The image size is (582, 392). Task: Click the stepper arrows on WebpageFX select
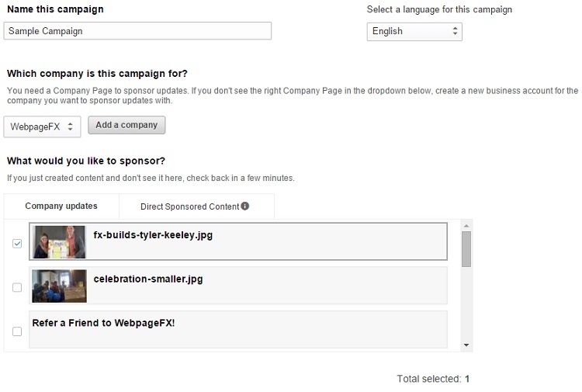pyautogui.click(x=70, y=127)
